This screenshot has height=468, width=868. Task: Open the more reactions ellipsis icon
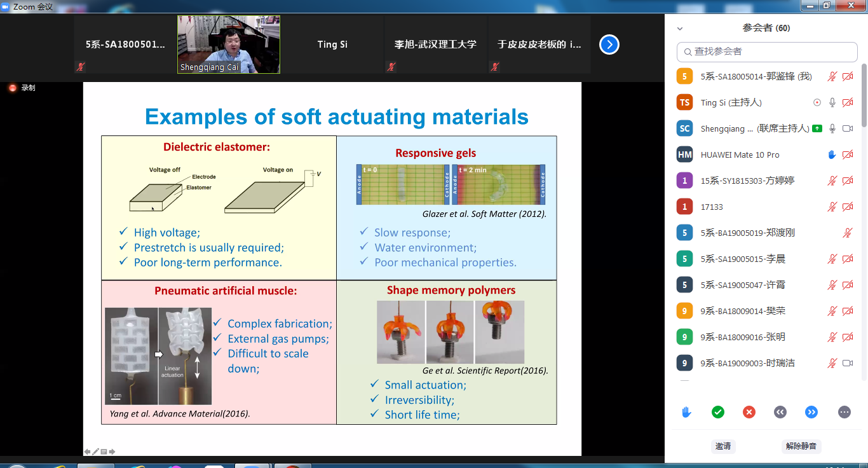844,412
